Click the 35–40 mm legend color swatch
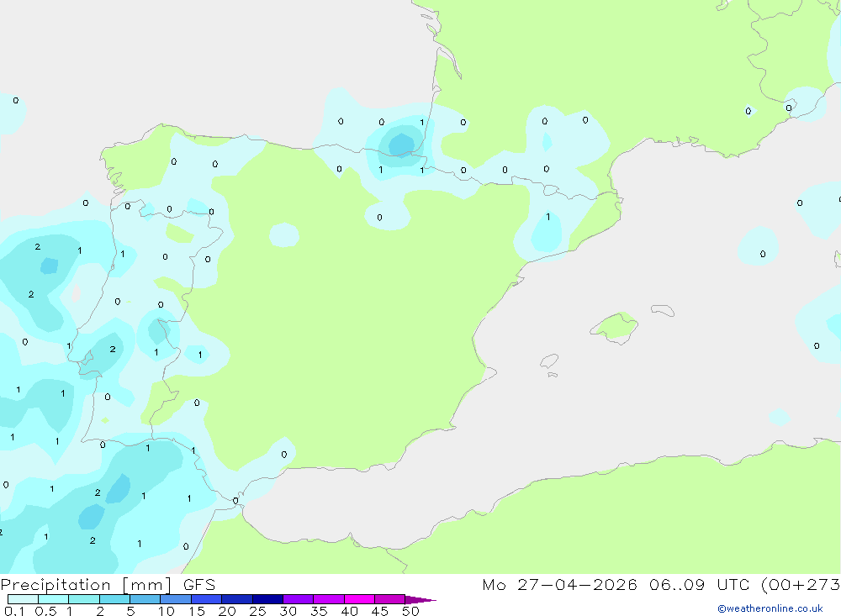This screenshot has height=616, width=841. (x=329, y=599)
